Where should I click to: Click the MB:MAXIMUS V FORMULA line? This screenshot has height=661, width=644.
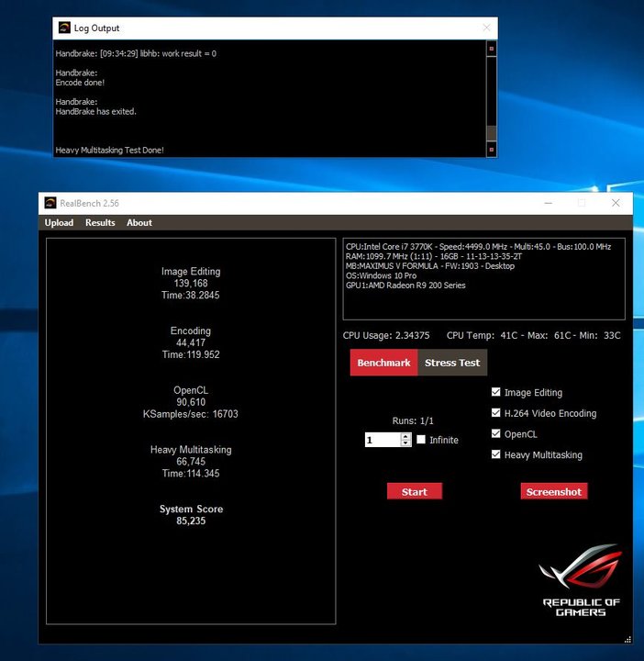(x=430, y=266)
